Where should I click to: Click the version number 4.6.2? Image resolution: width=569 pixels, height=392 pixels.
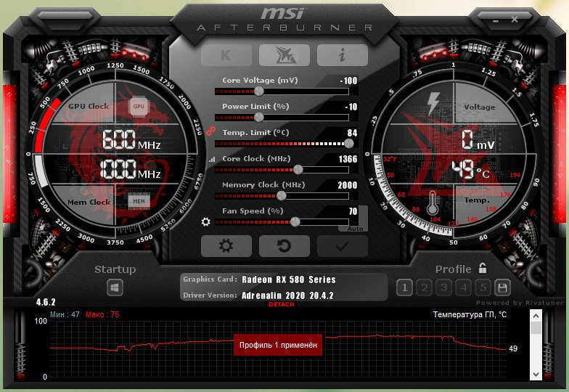click(46, 302)
